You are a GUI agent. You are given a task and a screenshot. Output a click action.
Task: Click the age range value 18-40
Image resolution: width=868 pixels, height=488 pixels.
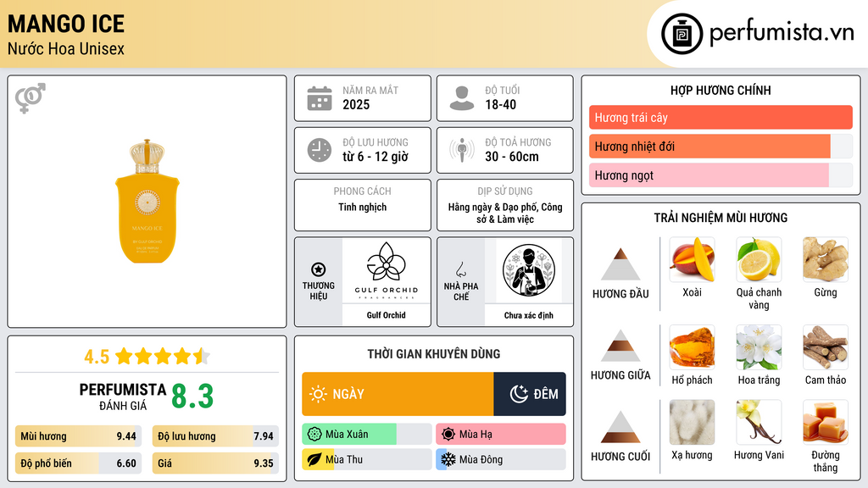(x=500, y=104)
